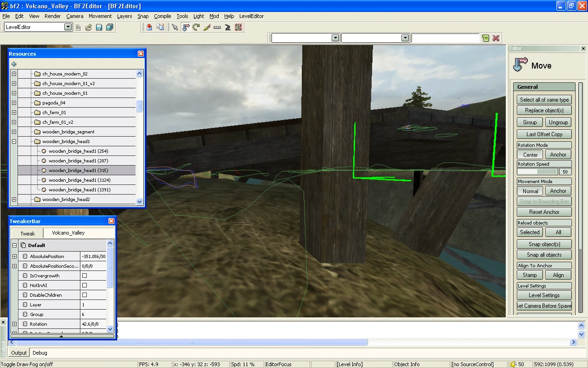Viewport: 588px width, 368px height.
Task: Click the ch_farm_01 folder icon
Action: [x=38, y=112]
